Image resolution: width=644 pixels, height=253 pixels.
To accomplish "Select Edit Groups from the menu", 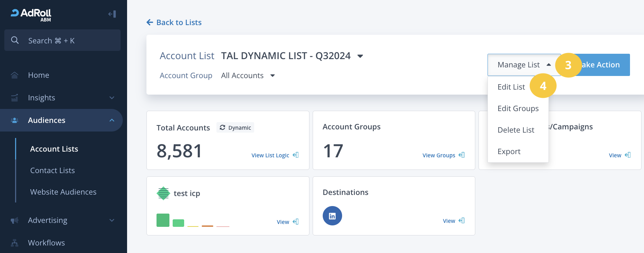I will coord(518,109).
